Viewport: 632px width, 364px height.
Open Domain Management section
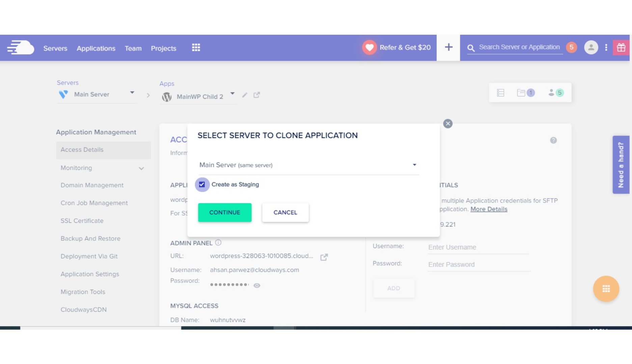pos(92,185)
